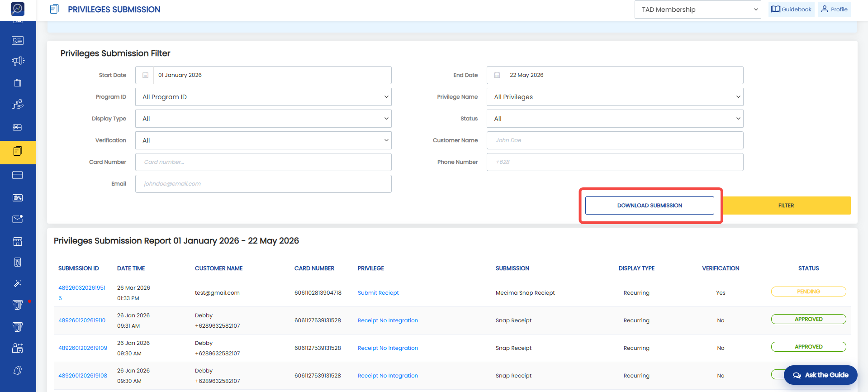
Task: Open the fork-and-knife menu sidebar icon
Action: [18, 262]
